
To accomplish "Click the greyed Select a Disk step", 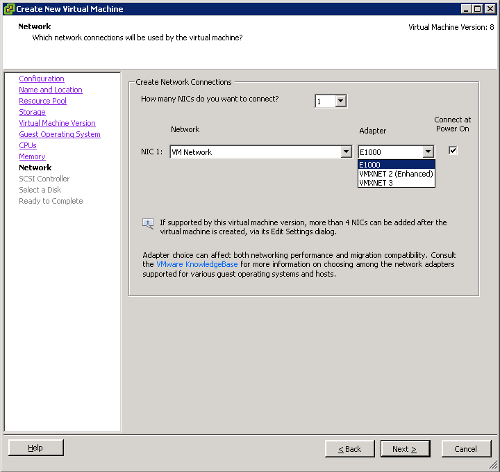I will [x=40, y=190].
